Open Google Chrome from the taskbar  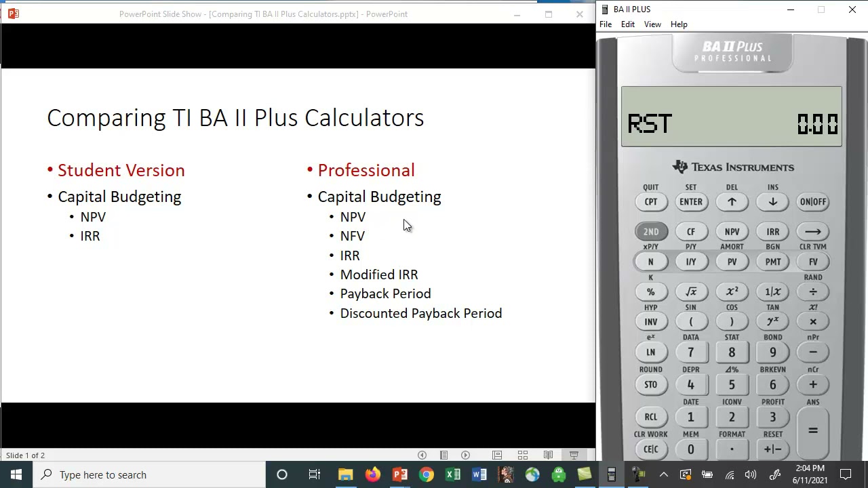click(427, 474)
